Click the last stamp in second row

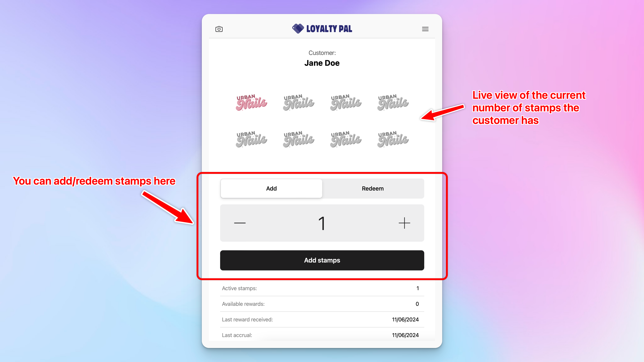pos(393,139)
